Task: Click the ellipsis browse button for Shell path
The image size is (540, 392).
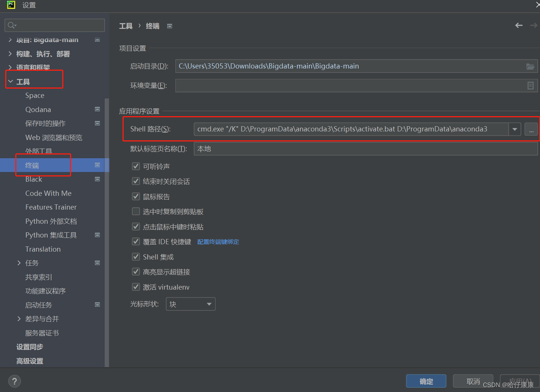Action: [x=531, y=129]
